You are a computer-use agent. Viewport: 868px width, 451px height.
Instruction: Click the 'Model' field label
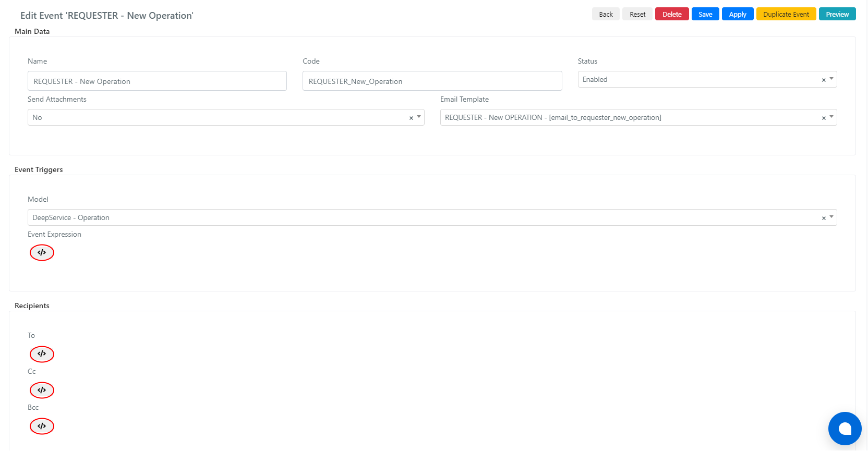point(38,199)
